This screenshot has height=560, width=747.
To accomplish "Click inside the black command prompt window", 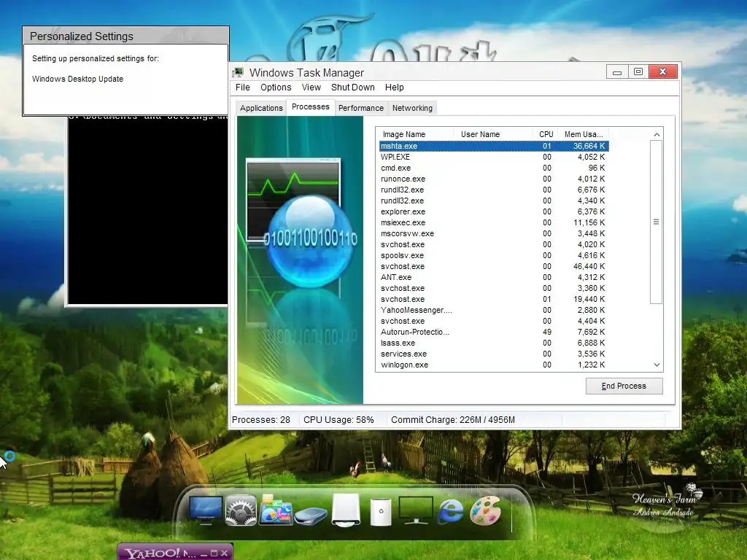I will (x=147, y=209).
